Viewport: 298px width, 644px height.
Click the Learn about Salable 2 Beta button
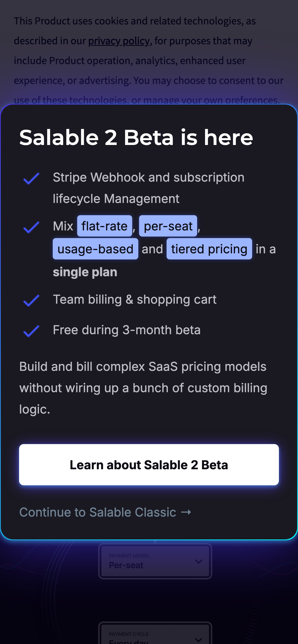pos(149,464)
